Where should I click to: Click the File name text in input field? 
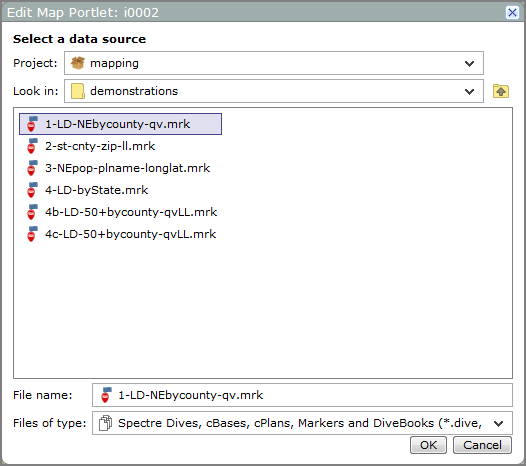point(191,395)
